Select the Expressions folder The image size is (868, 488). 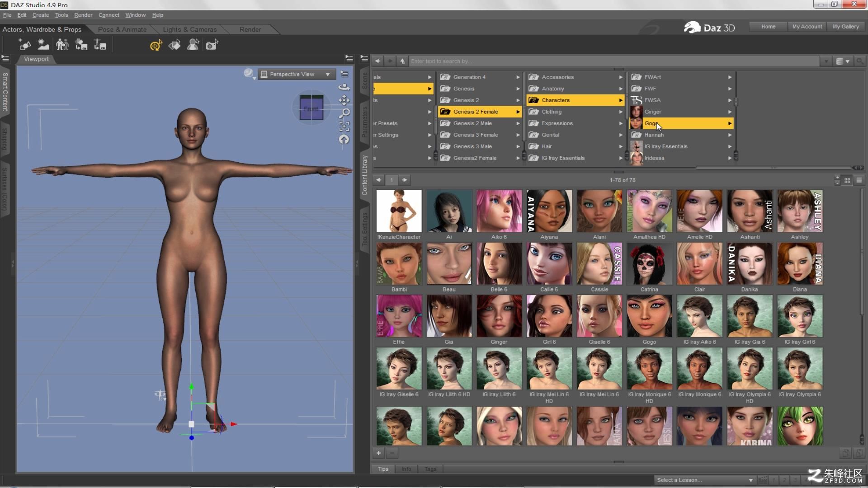tap(575, 123)
